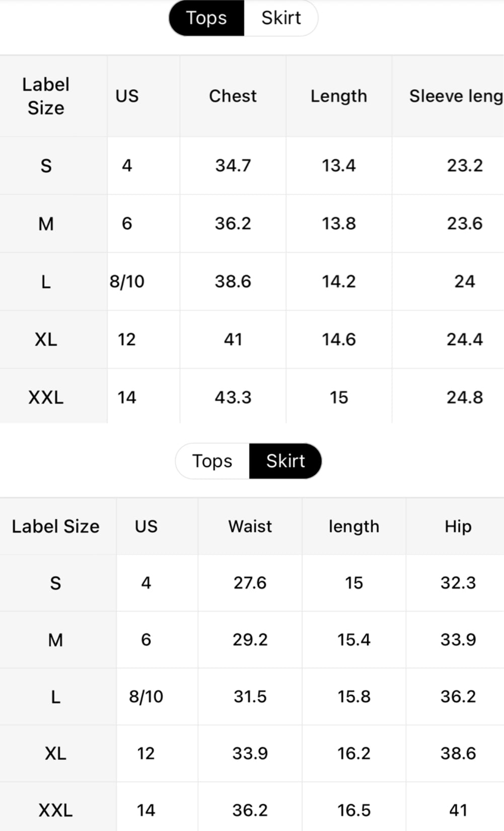504x831 pixels.
Task: Click tops length value 13.8
Action: tap(338, 223)
